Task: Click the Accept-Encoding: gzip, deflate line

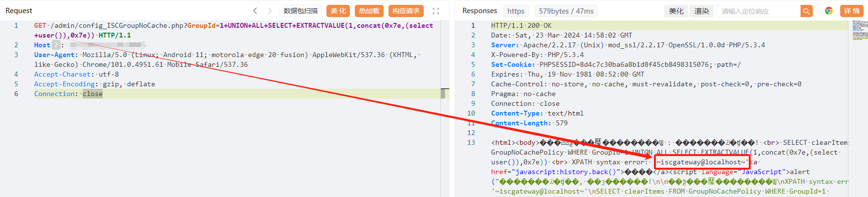Action: [x=94, y=84]
